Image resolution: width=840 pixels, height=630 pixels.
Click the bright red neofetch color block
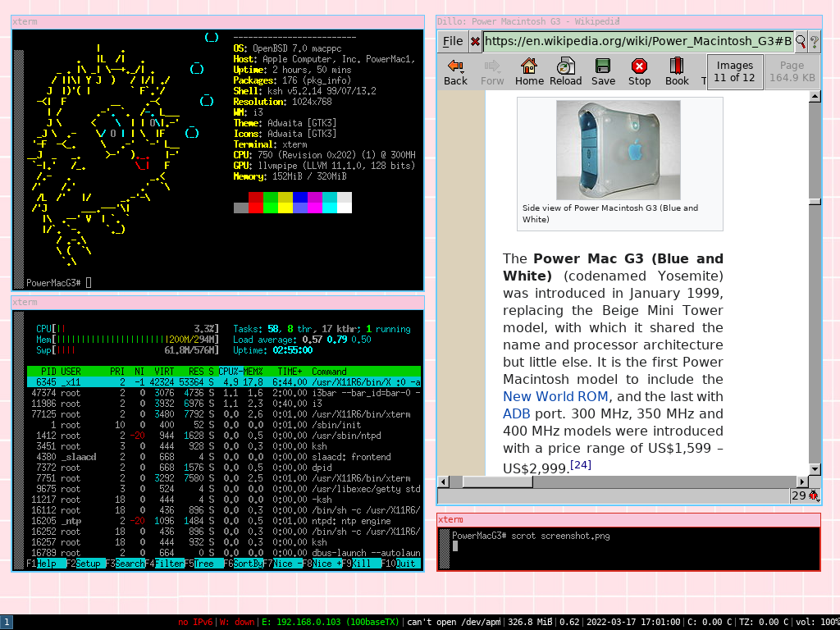coord(256,208)
